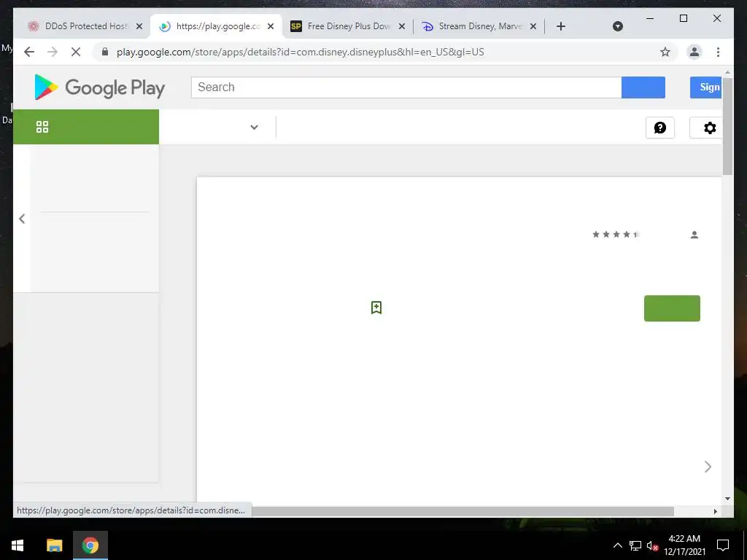
Task: Click the horizontal scrollbar thumb
Action: click(x=462, y=511)
